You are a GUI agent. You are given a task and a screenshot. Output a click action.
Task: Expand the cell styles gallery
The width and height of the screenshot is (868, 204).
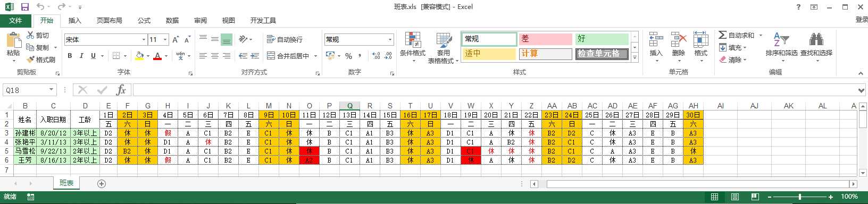(x=635, y=57)
